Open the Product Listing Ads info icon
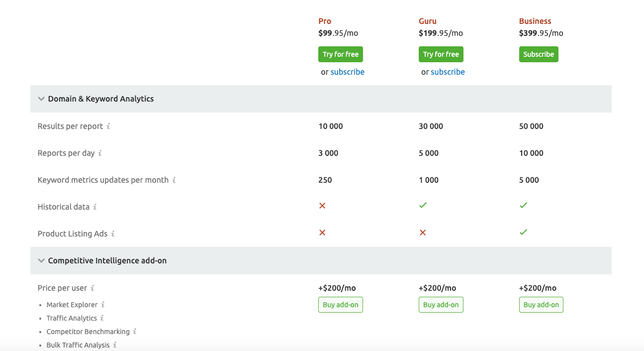 112,234
